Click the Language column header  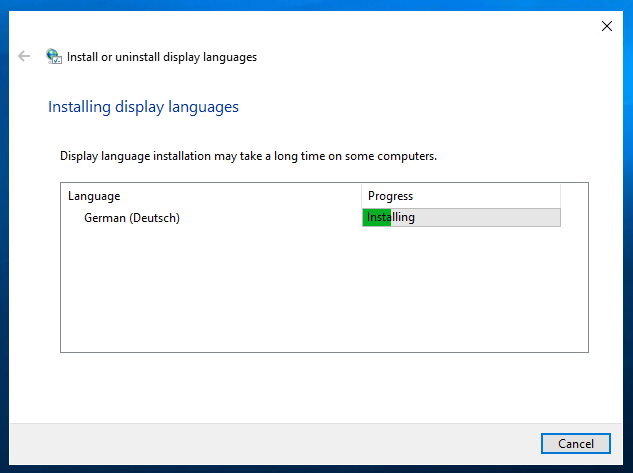[x=94, y=196]
